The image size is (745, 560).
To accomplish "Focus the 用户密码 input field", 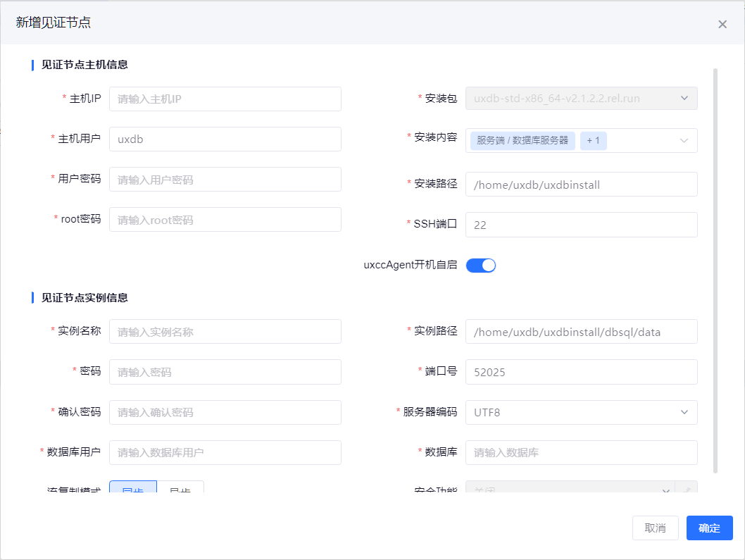I will click(225, 180).
